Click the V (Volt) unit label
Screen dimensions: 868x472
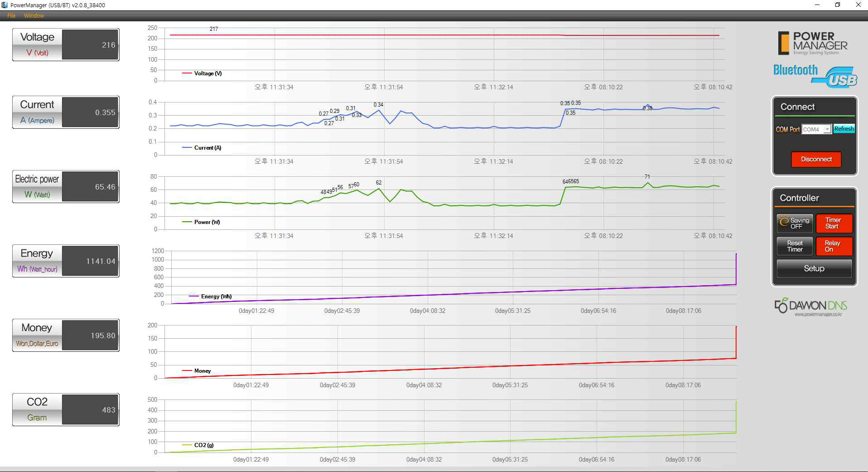37,53
